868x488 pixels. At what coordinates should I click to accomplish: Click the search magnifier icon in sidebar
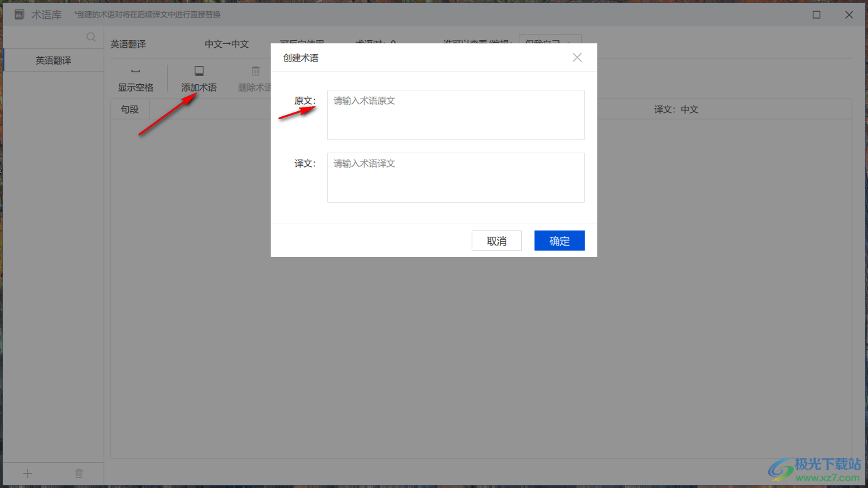[x=91, y=37]
